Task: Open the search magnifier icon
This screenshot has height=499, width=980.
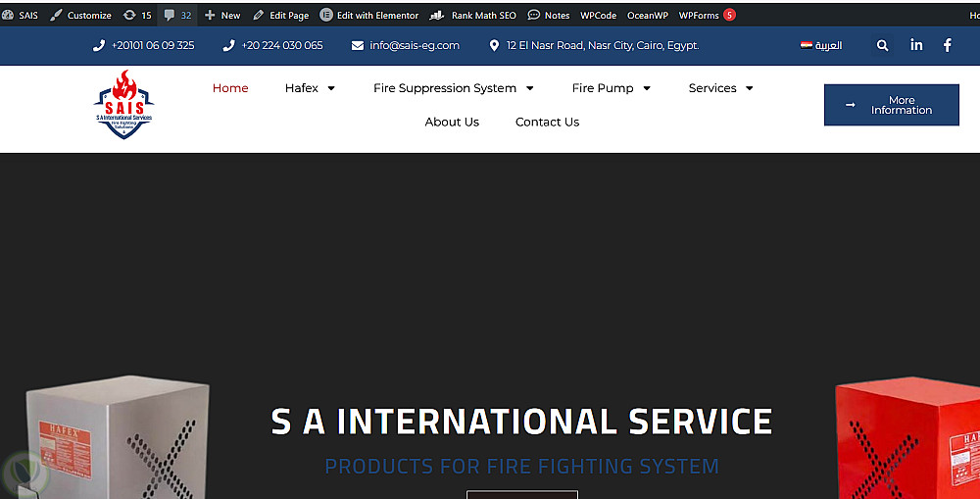Action: tap(883, 45)
